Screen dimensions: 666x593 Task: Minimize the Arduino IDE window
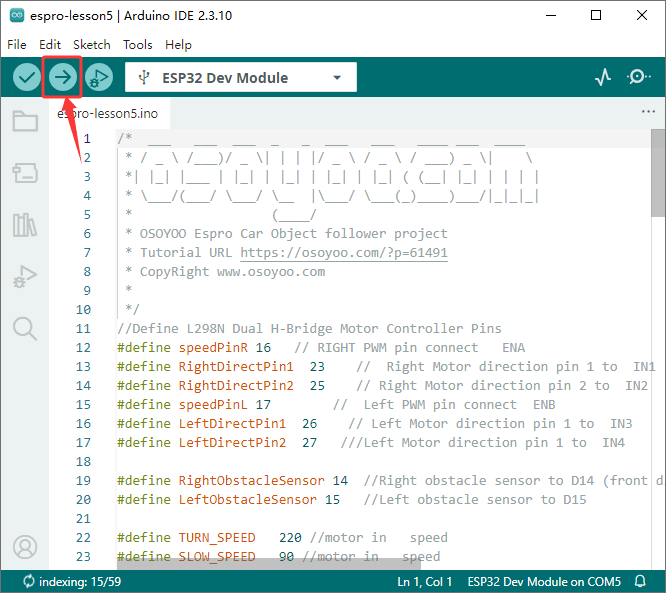(551, 15)
